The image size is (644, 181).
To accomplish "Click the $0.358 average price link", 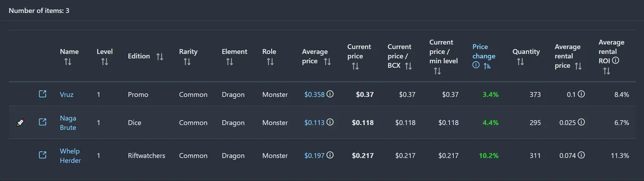I will (314, 95).
